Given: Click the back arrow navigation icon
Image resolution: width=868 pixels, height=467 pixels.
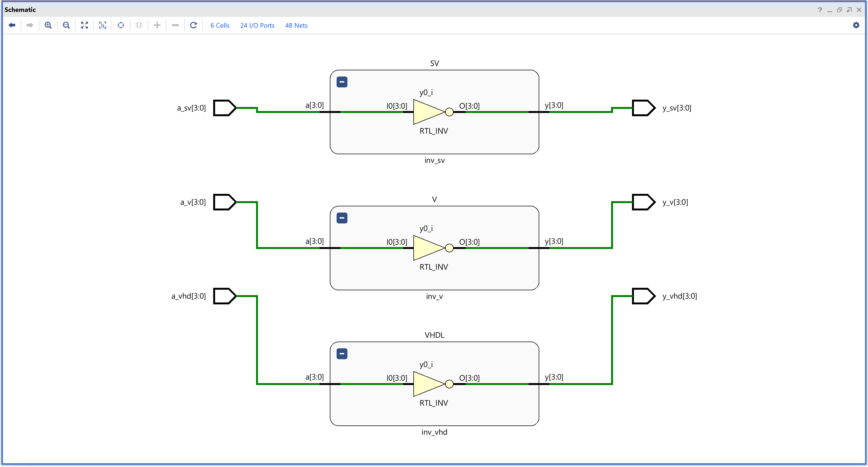Looking at the screenshot, I should pyautogui.click(x=12, y=25).
